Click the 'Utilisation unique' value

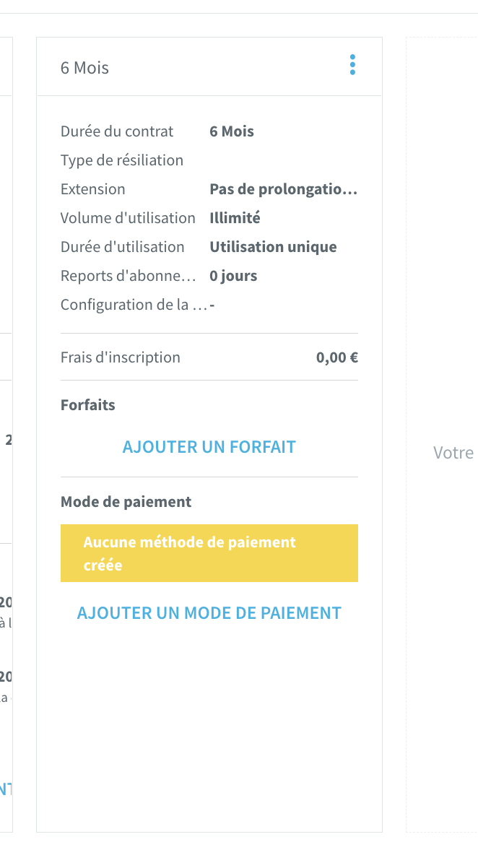click(x=273, y=247)
